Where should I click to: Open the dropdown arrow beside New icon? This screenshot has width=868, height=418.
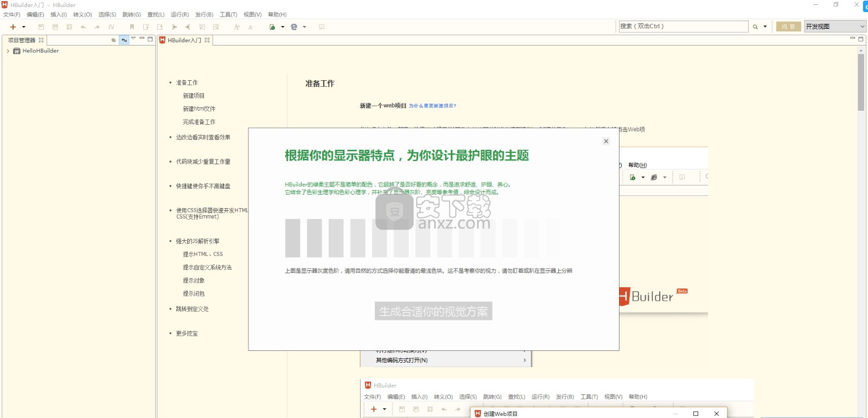(23, 27)
